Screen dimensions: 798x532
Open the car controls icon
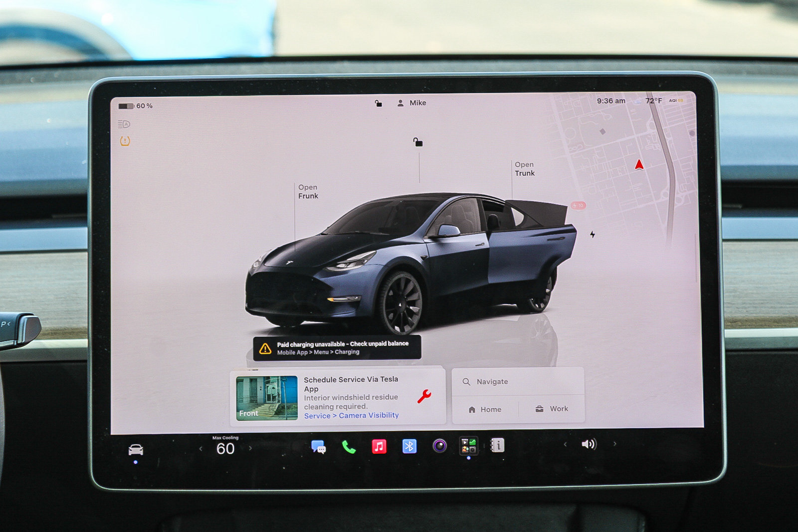click(136, 450)
